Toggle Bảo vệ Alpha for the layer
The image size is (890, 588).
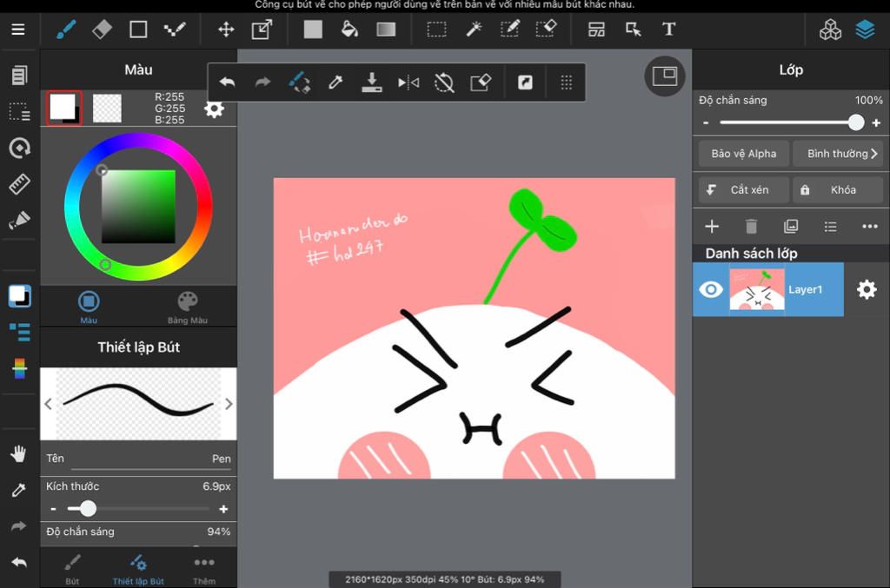[x=743, y=154]
